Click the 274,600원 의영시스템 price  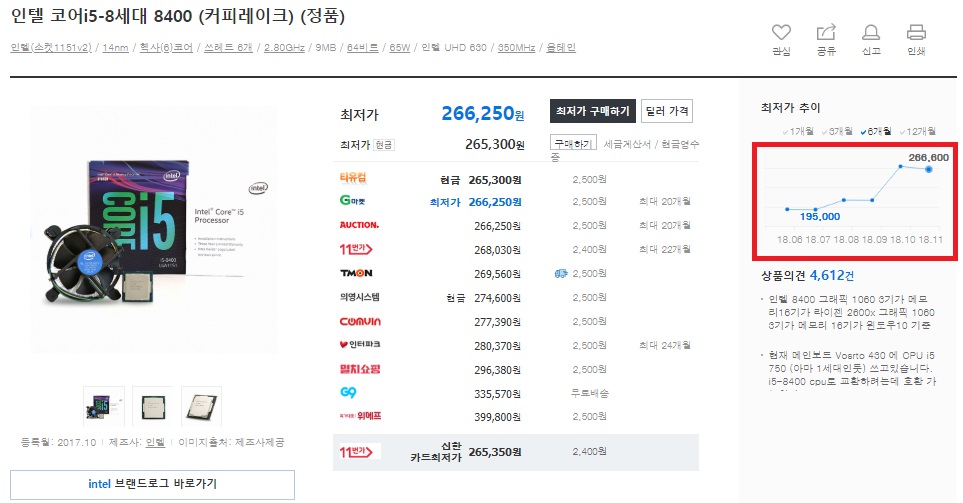497,298
